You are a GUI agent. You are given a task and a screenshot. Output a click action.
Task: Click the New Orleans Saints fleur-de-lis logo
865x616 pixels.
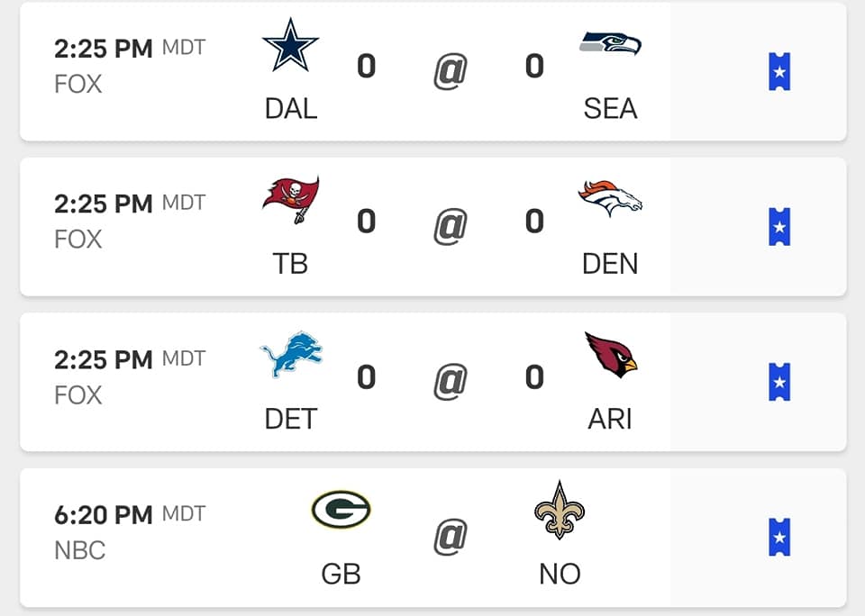point(560,510)
